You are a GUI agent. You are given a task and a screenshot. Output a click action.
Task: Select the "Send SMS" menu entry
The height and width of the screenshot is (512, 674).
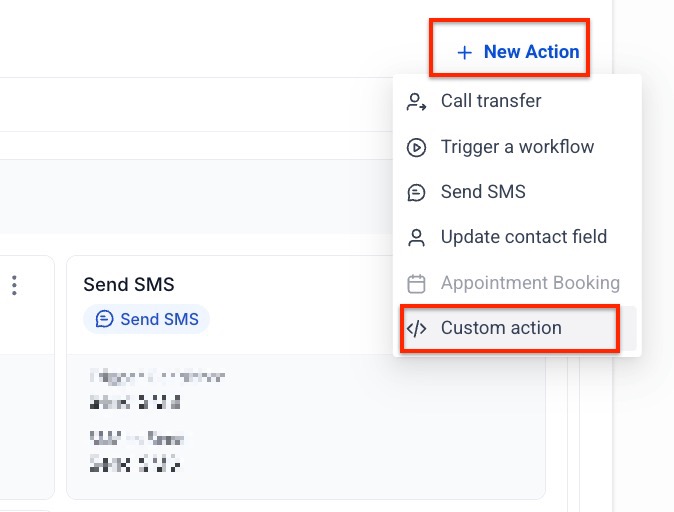click(483, 192)
